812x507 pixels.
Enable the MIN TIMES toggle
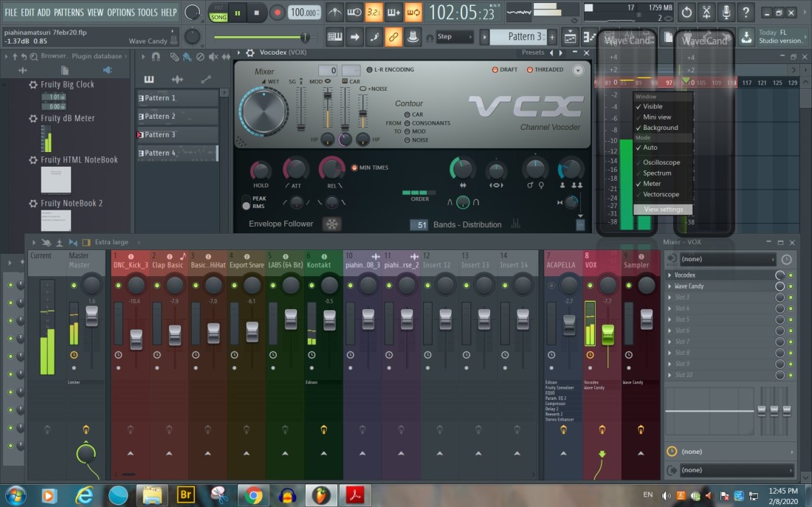coord(354,168)
